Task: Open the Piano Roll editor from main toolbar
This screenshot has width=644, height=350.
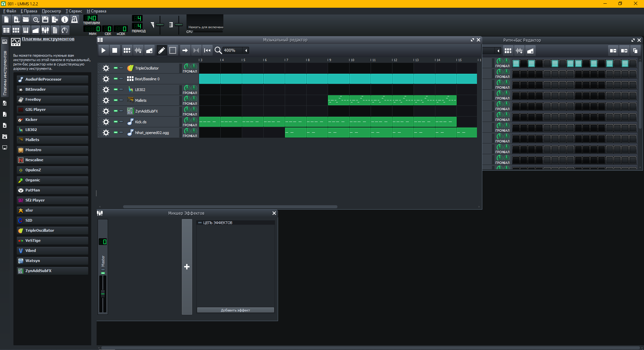Action: click(x=25, y=30)
